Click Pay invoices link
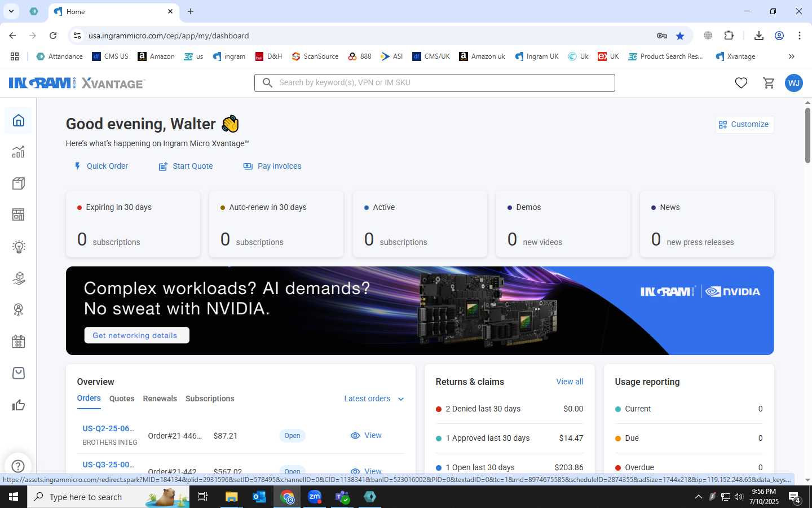812x508 pixels. pos(272,166)
